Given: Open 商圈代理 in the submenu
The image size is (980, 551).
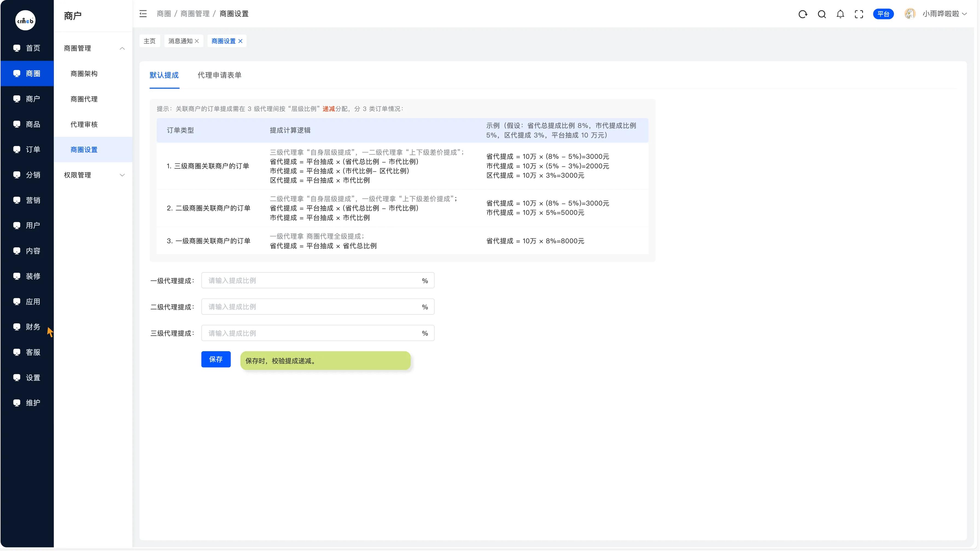Looking at the screenshot, I should pyautogui.click(x=84, y=99).
